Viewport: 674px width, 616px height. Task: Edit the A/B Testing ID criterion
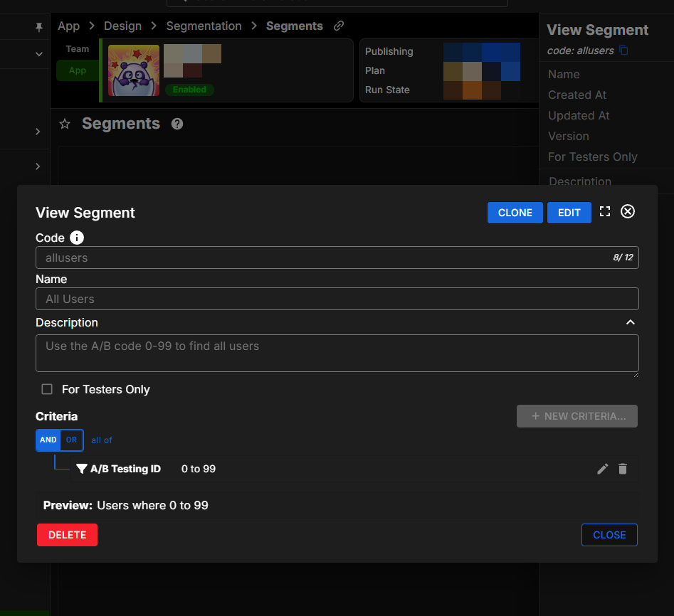point(603,469)
